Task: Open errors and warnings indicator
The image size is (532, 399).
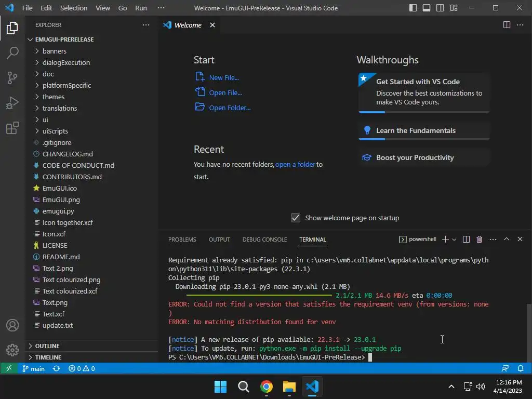Action: click(x=82, y=368)
